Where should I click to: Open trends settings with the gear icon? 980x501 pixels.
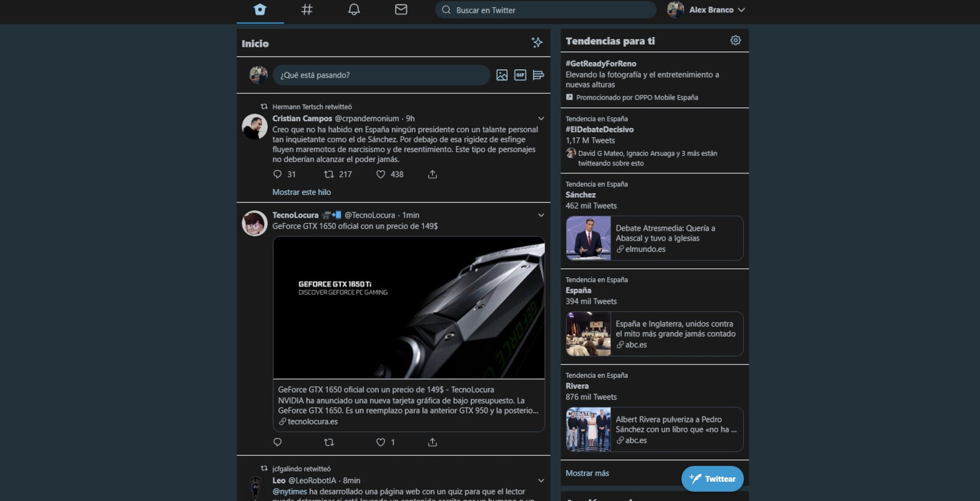(x=735, y=40)
